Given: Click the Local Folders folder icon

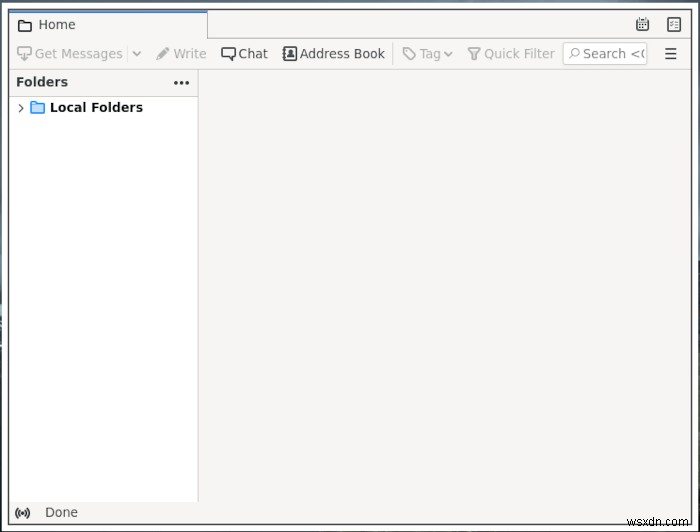Looking at the screenshot, I should tap(38, 108).
